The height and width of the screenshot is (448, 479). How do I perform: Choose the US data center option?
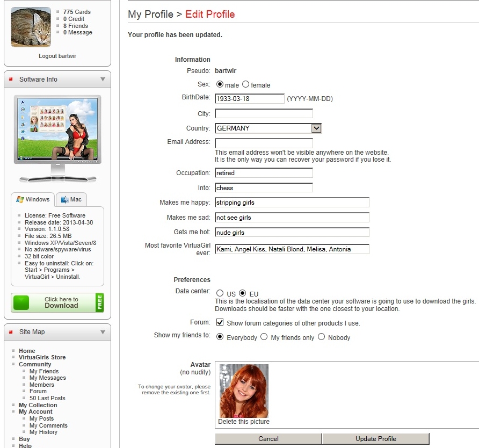220,293
